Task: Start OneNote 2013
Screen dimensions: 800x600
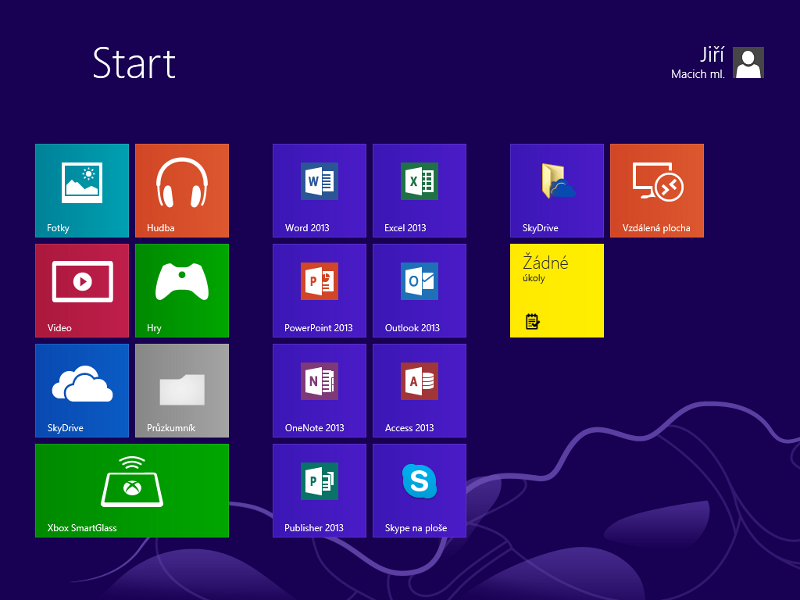Action: point(319,390)
